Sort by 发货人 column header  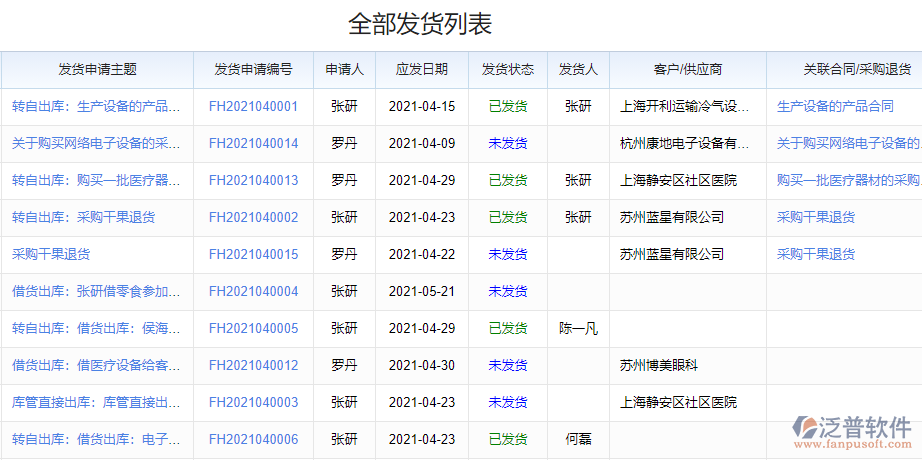[579, 70]
